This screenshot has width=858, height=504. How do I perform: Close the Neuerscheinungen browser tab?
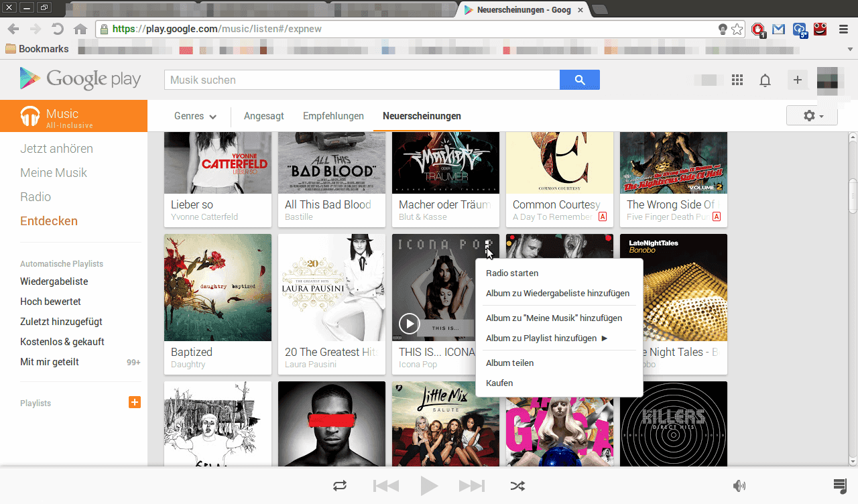tap(580, 9)
